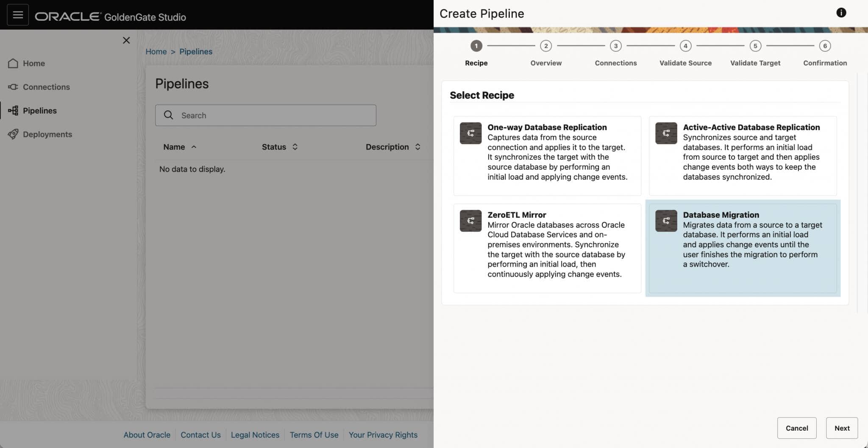Click the One-way Database Replication recipe icon
Screen dimensions: 868x448
coord(470,133)
